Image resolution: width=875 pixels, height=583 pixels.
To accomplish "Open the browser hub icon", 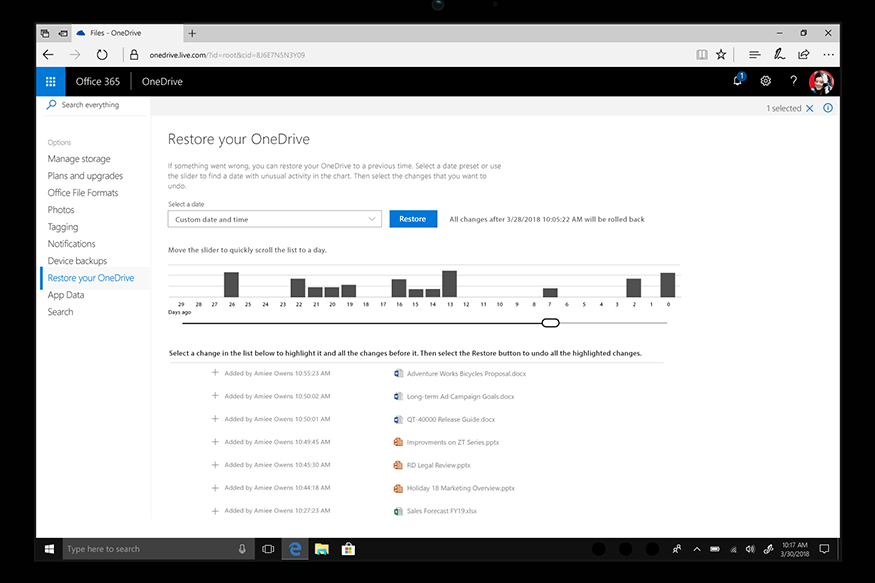I will click(754, 55).
